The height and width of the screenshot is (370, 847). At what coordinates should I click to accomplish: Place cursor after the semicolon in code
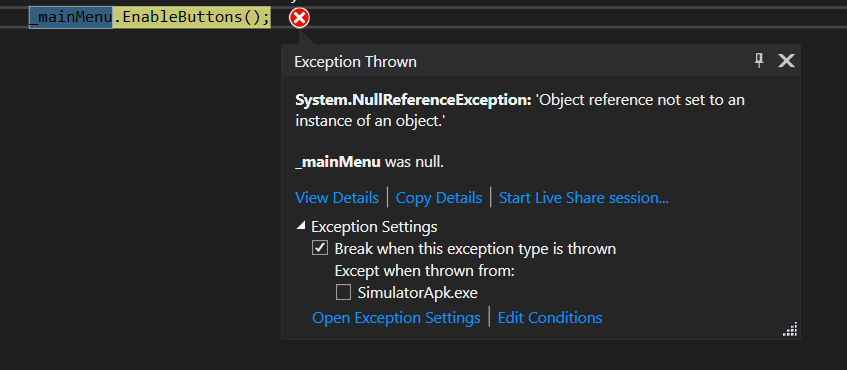pos(270,18)
